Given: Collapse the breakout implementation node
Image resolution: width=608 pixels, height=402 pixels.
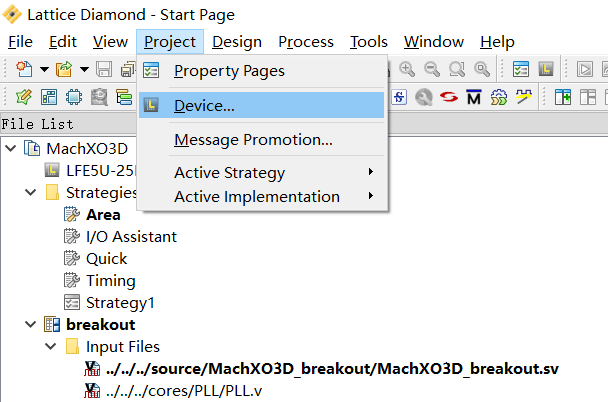Looking at the screenshot, I should coord(31,324).
